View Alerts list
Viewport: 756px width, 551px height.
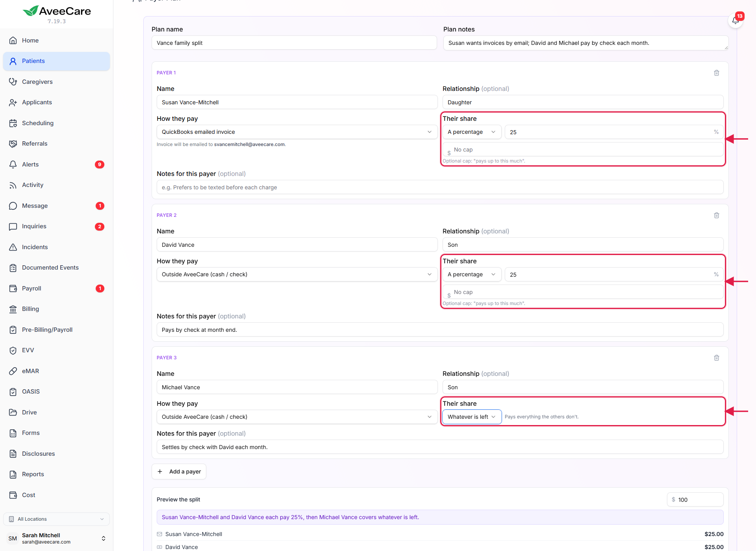point(56,165)
